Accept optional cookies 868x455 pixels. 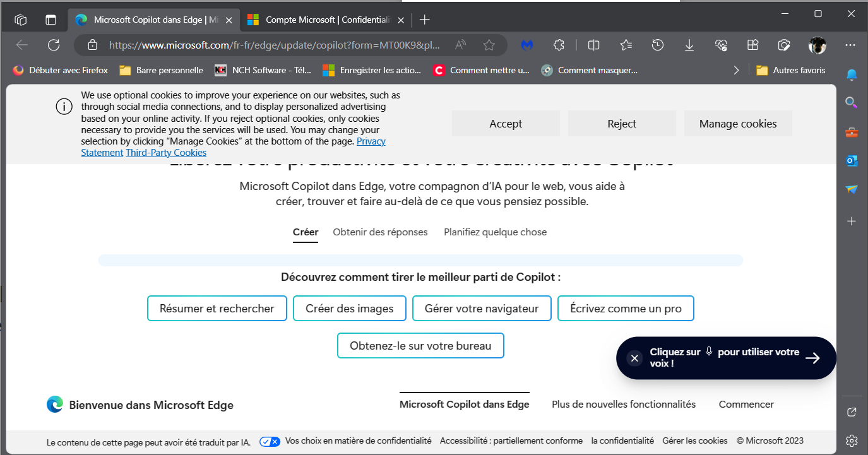[506, 124]
